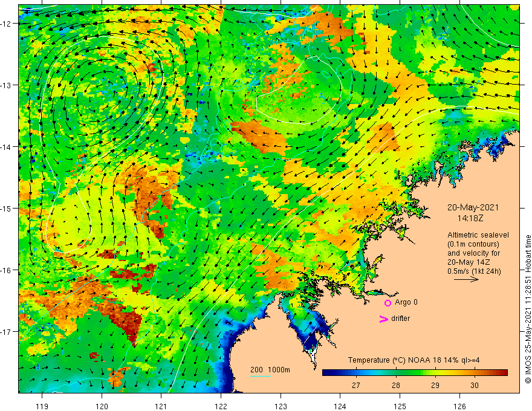Click the longitude label 123
This screenshot has width=532, height=411.
pyautogui.click(x=281, y=406)
